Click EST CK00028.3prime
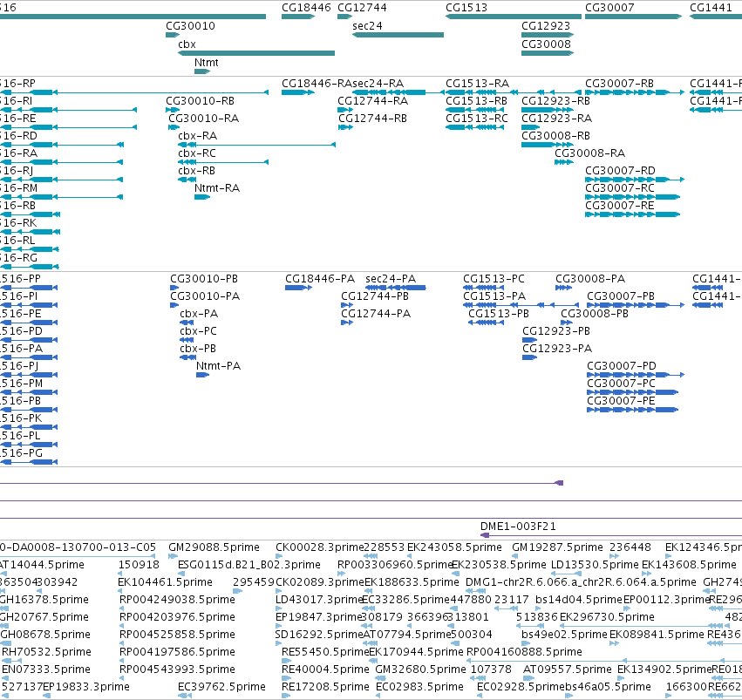This screenshot has width=742, height=700. pos(319,547)
